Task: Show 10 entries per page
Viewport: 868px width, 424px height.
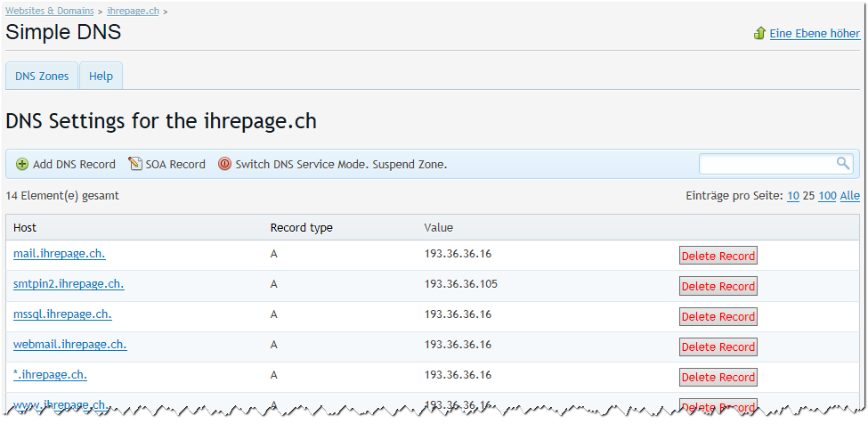Action: [792, 196]
